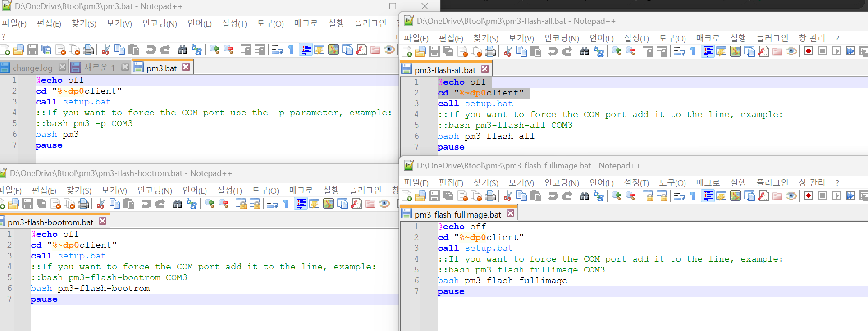Close the pm3-flash-all.bat tab
The image size is (868, 331).
[485, 69]
